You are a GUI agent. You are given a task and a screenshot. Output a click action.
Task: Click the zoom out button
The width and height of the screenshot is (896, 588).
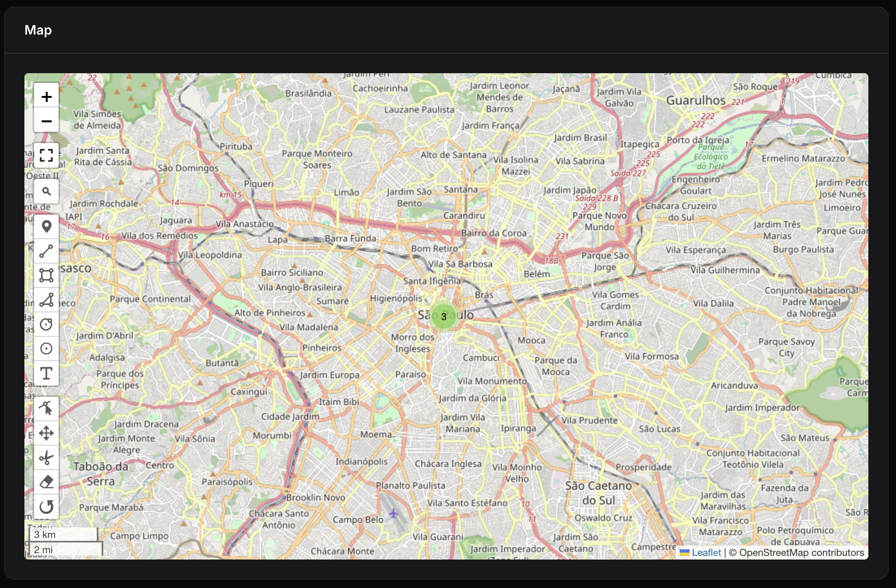coord(47,121)
